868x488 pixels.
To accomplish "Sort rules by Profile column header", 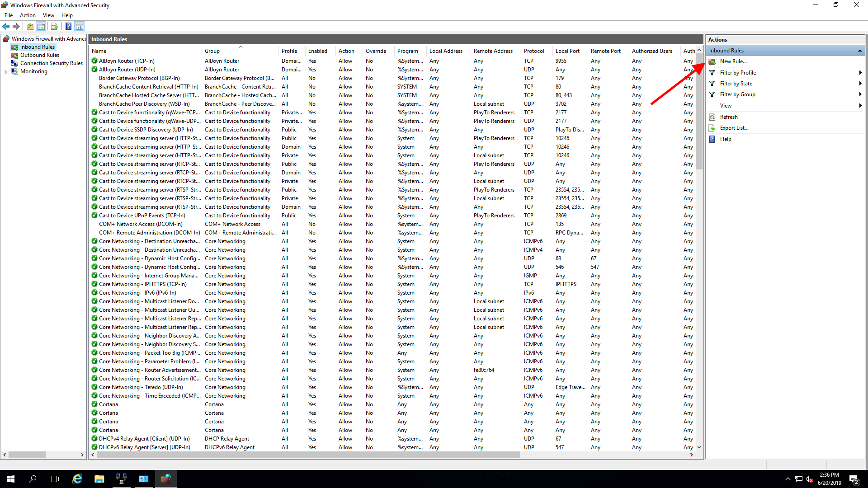I will [292, 51].
